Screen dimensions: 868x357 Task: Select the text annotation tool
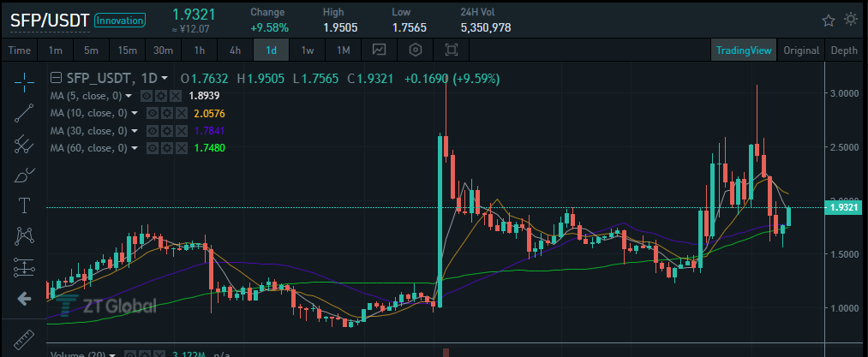(24, 206)
